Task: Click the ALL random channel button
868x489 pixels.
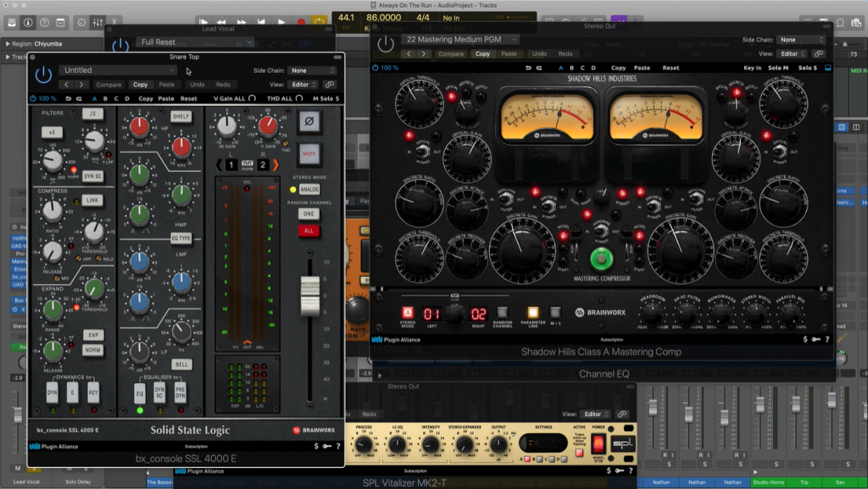Action: point(309,231)
